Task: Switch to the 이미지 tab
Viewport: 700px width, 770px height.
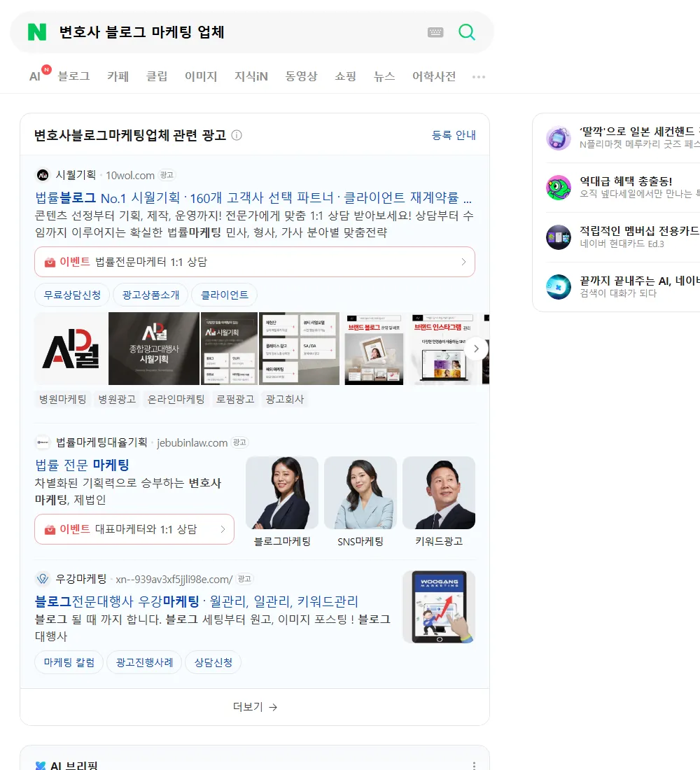Action: pyautogui.click(x=201, y=76)
